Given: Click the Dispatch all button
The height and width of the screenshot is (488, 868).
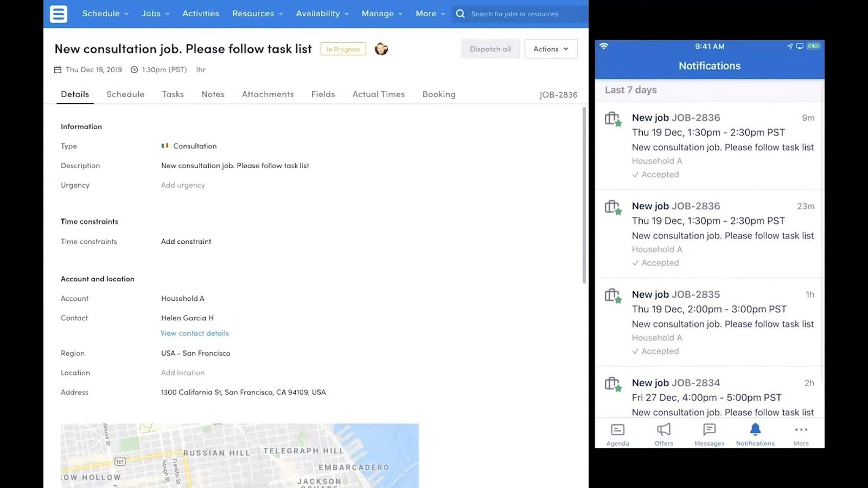Looking at the screenshot, I should (x=490, y=49).
